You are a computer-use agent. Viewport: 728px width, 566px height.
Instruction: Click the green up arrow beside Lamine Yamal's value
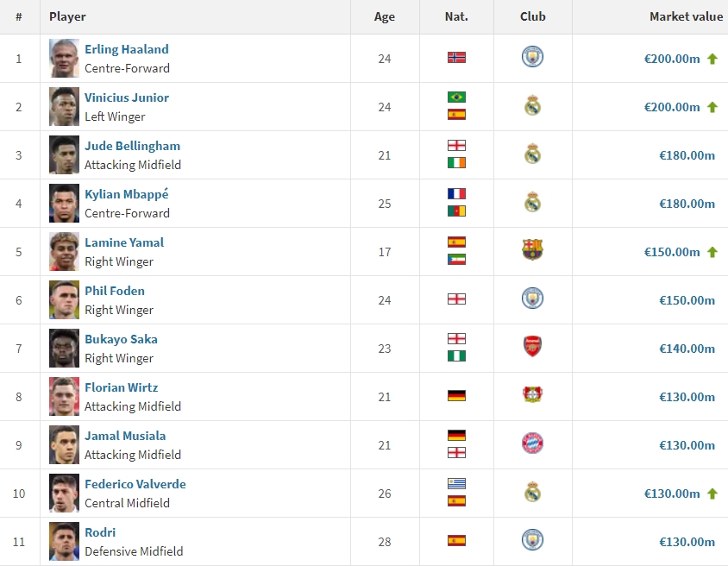712,252
